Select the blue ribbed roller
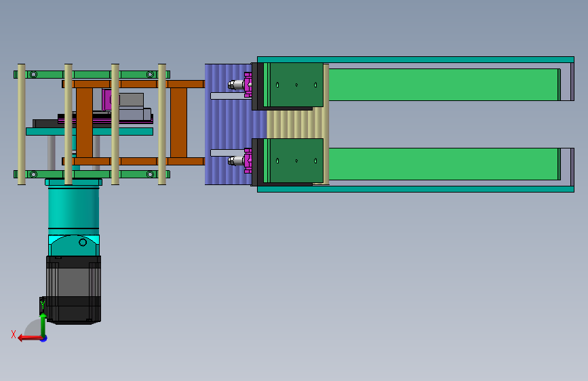The image size is (588, 381). [228, 124]
